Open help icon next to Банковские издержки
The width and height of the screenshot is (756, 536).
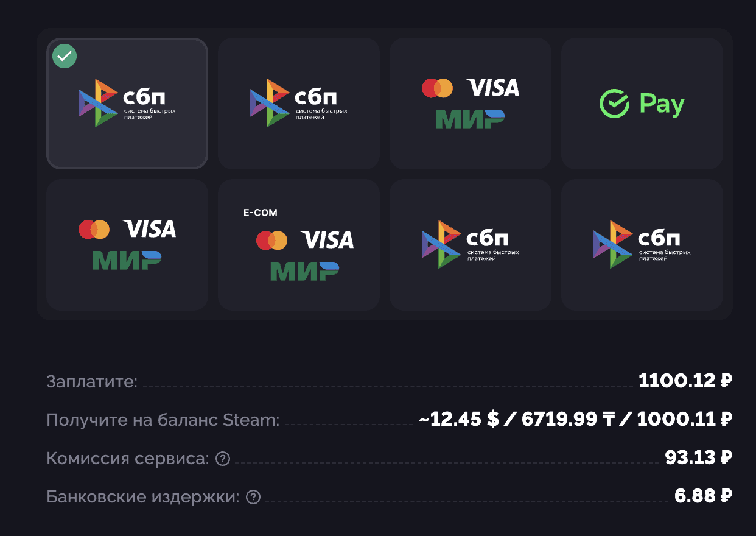coord(253,497)
